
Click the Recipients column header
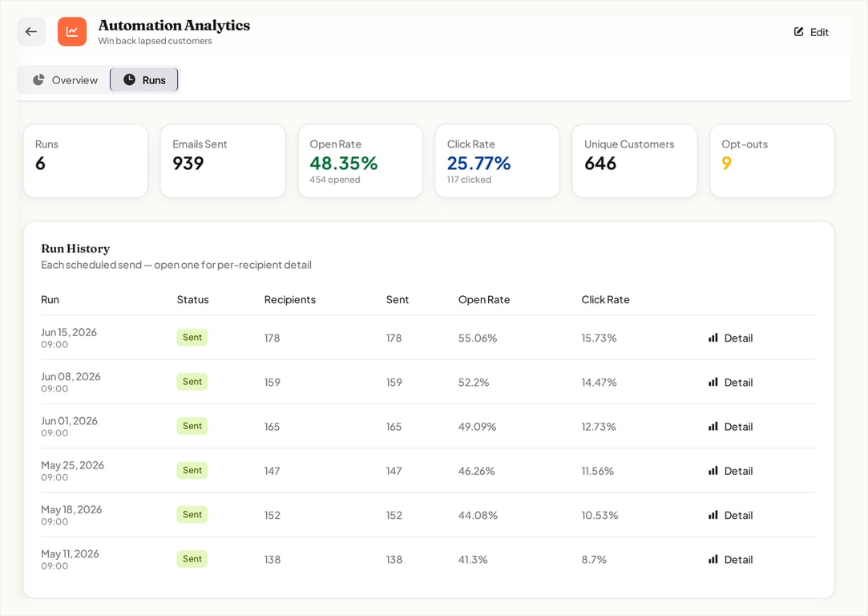tap(289, 300)
